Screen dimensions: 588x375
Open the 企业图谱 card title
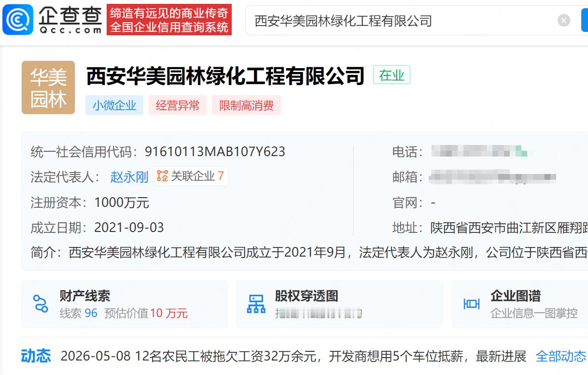[516, 296]
